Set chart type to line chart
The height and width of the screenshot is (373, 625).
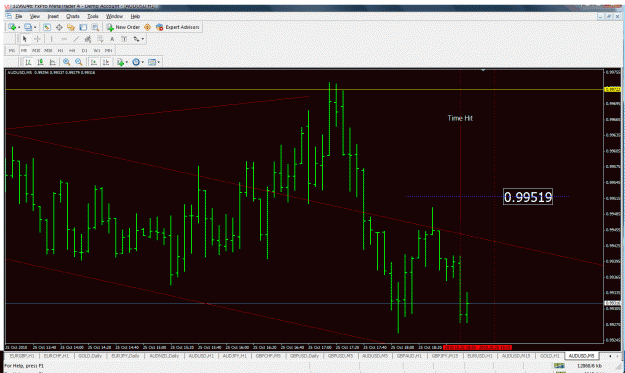53,62
